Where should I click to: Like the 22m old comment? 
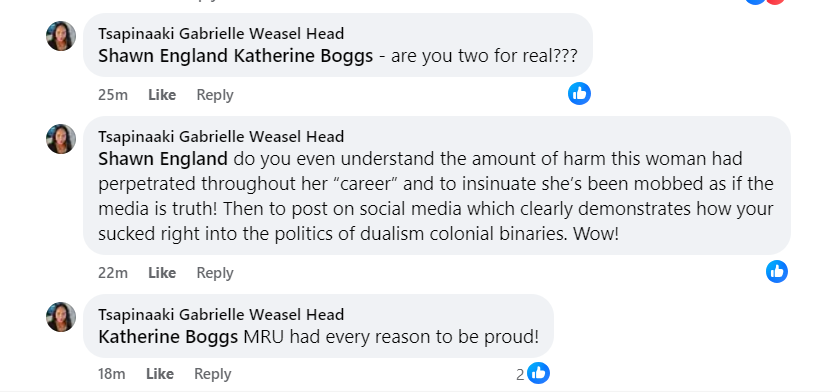point(162,273)
